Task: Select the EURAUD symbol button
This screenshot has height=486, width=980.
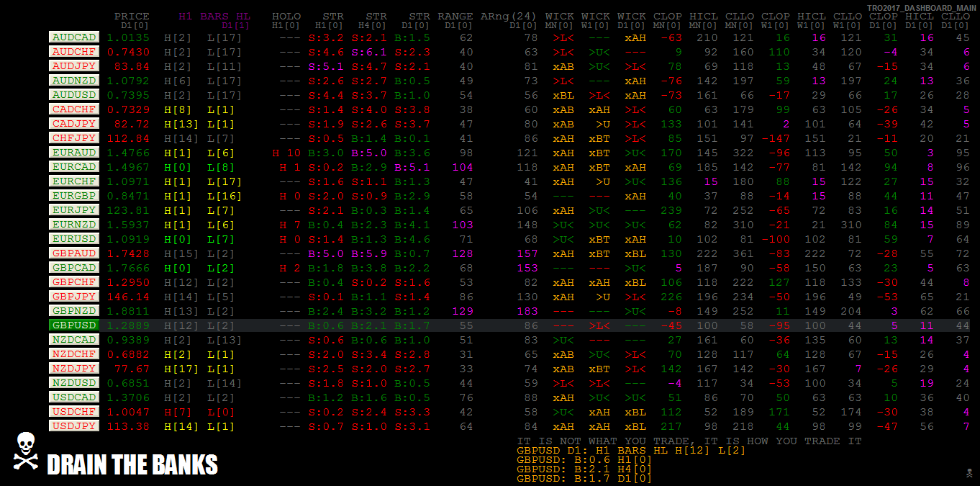Action: [x=74, y=152]
